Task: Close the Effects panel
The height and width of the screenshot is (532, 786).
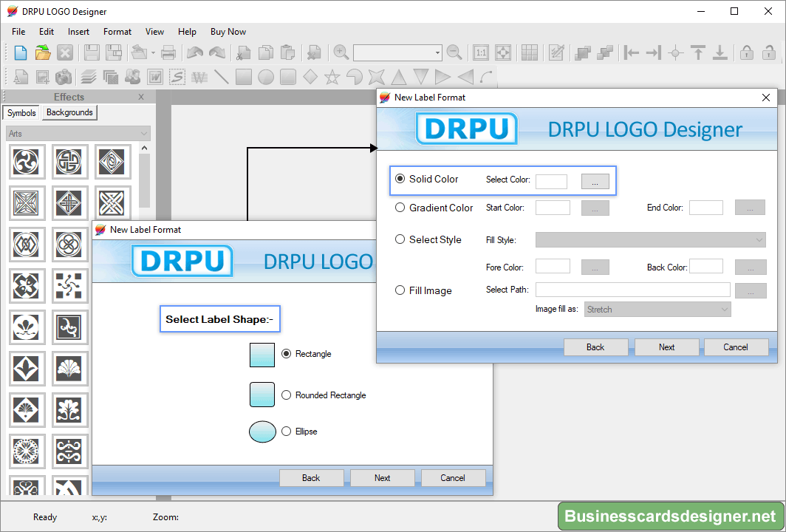Action: tap(141, 97)
